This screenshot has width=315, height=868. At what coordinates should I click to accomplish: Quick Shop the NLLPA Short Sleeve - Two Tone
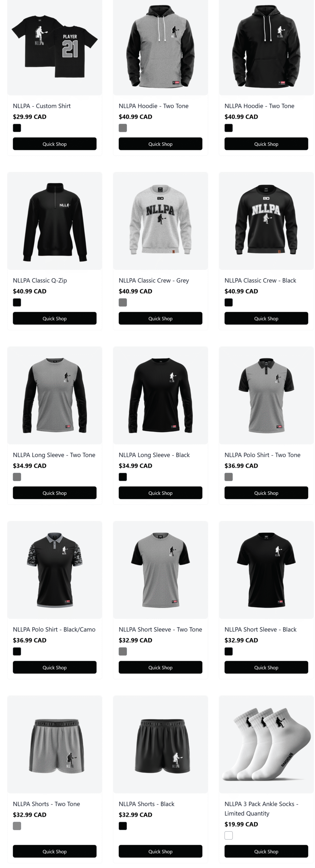(x=160, y=667)
